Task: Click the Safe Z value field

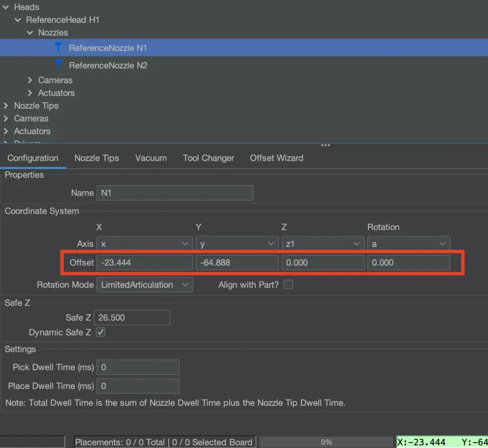Action: [132, 317]
